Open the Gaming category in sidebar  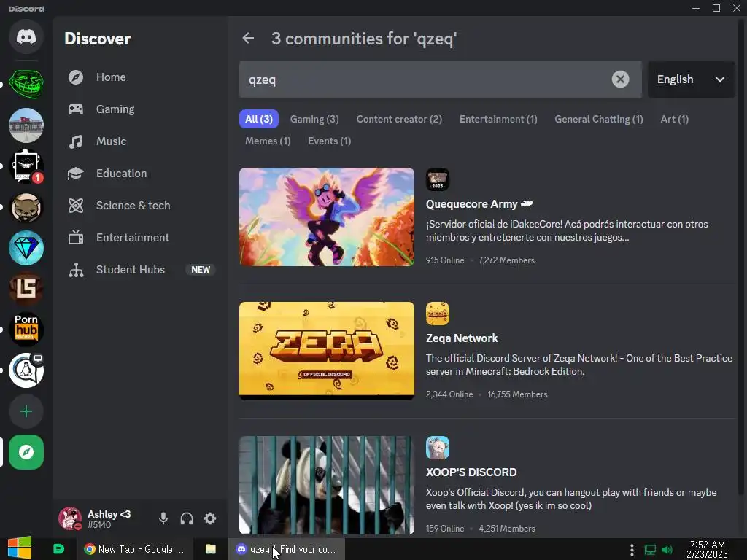(141, 109)
